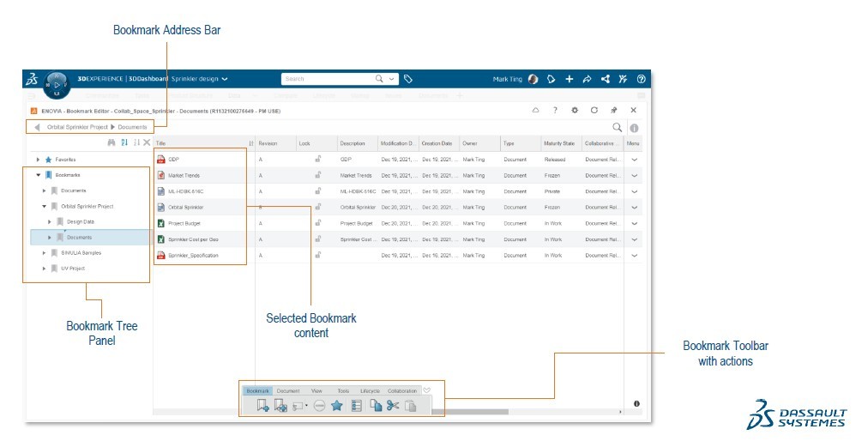Toggle the information panel icon below search

tap(635, 128)
